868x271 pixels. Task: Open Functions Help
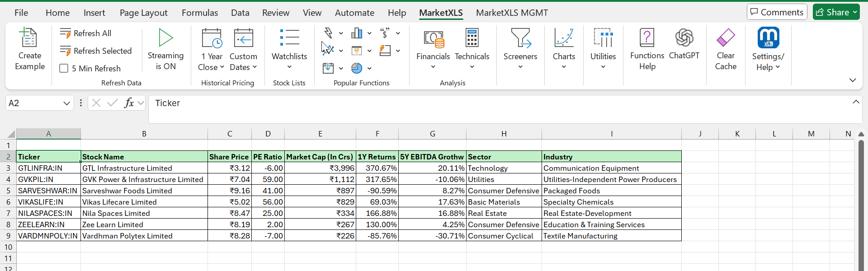click(x=647, y=49)
